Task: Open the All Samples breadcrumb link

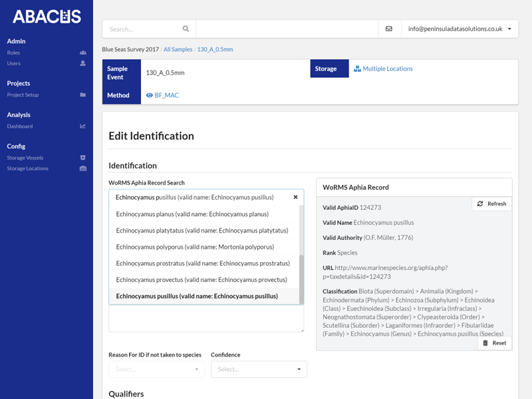Action: (178, 49)
